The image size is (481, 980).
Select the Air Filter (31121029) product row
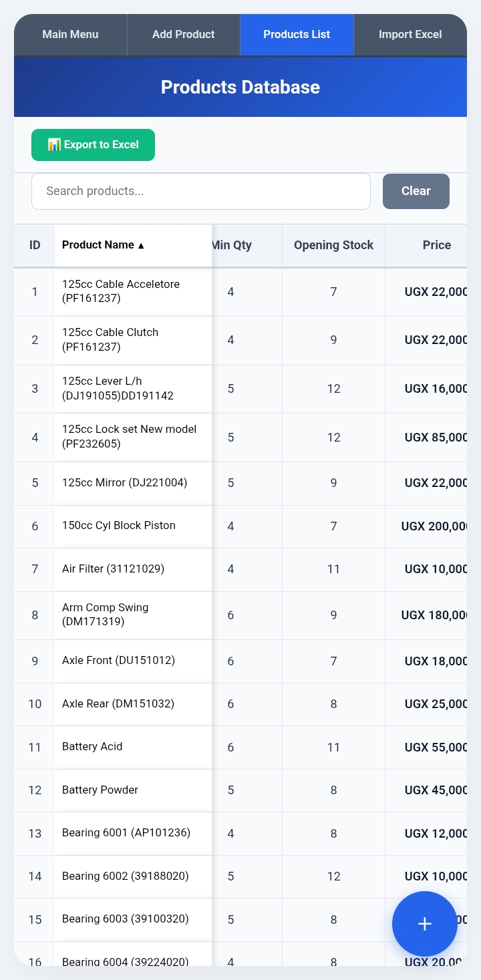pos(240,569)
